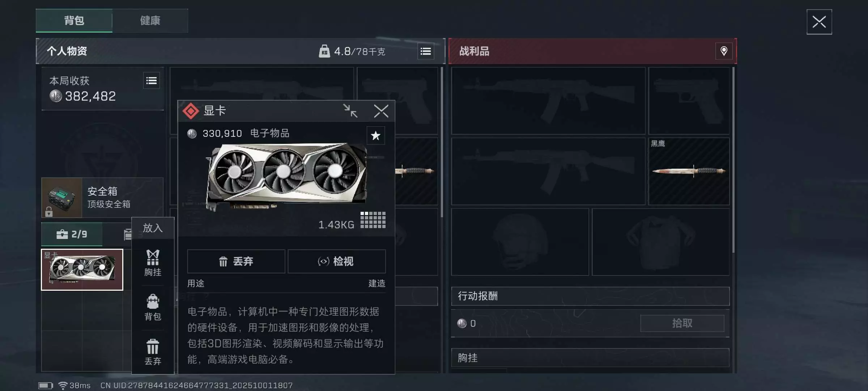The image size is (868, 391).
Task: Select the 背包 tab
Action: click(74, 21)
